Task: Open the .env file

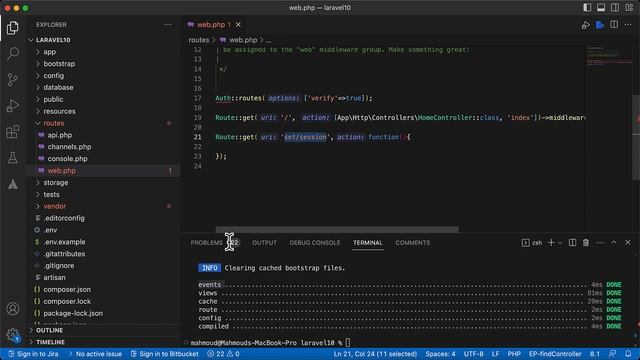Action: pyautogui.click(x=50, y=230)
